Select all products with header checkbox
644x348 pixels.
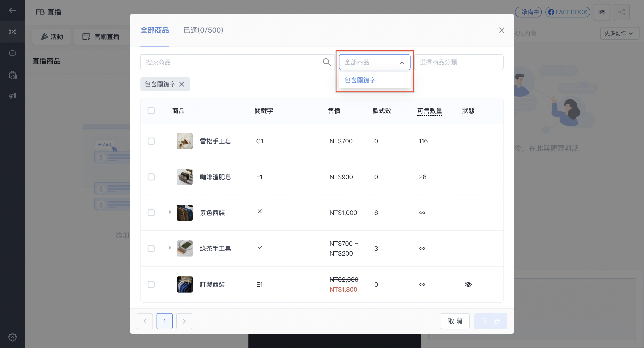tap(151, 110)
